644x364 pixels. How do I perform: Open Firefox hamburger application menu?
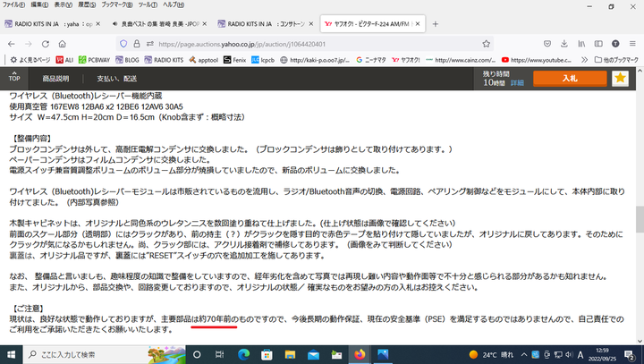coord(631,43)
